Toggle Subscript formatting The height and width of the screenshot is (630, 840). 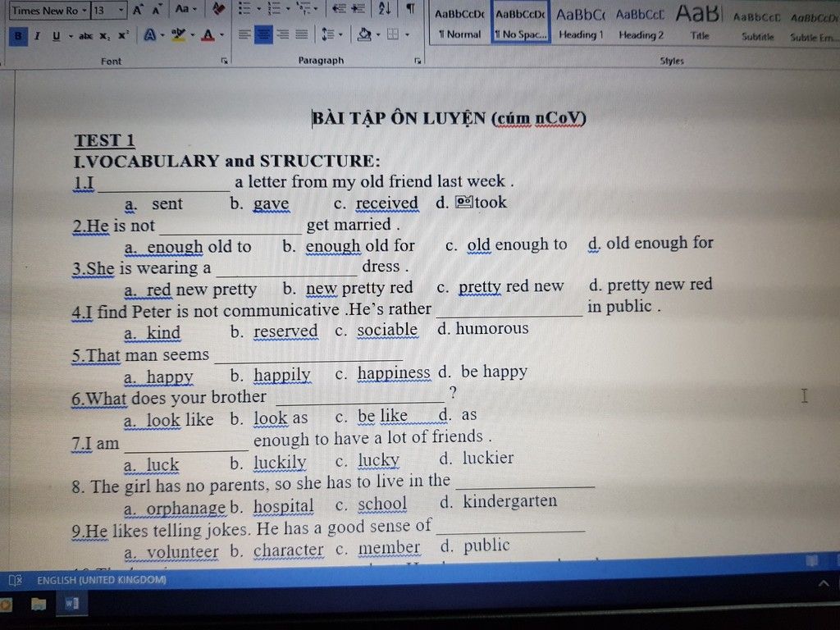105,36
